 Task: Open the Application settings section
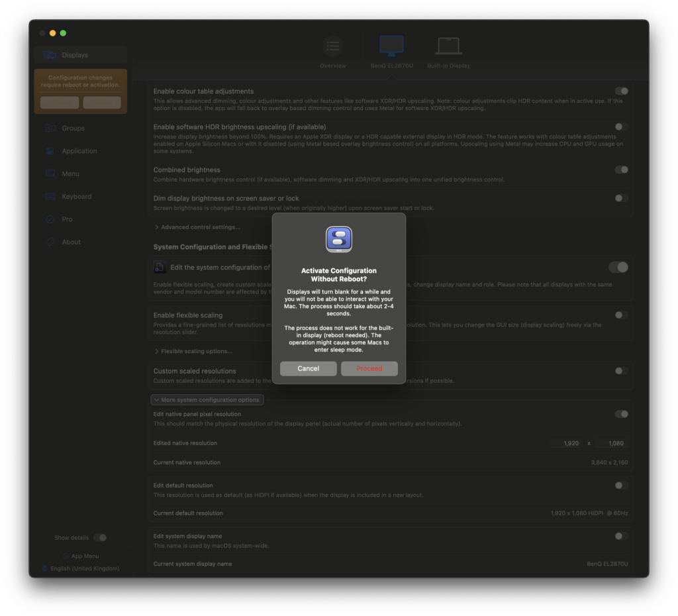(x=79, y=151)
